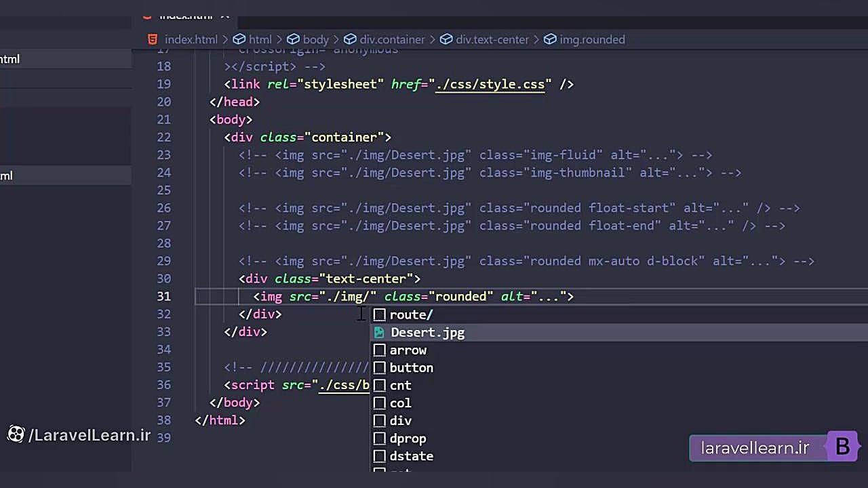Click the </div> tag on line 33

click(245, 331)
